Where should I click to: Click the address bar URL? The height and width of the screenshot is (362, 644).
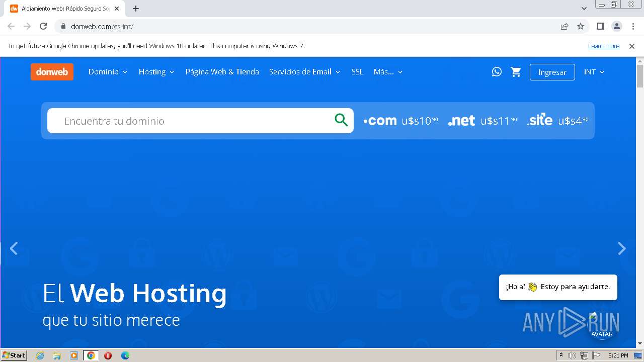point(102,27)
